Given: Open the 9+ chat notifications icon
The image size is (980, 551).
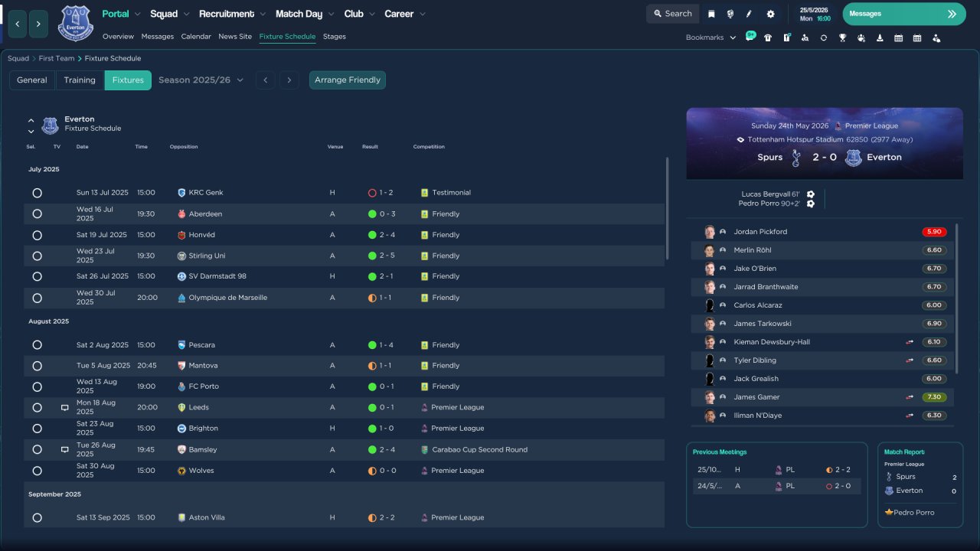Looking at the screenshot, I should pos(750,37).
